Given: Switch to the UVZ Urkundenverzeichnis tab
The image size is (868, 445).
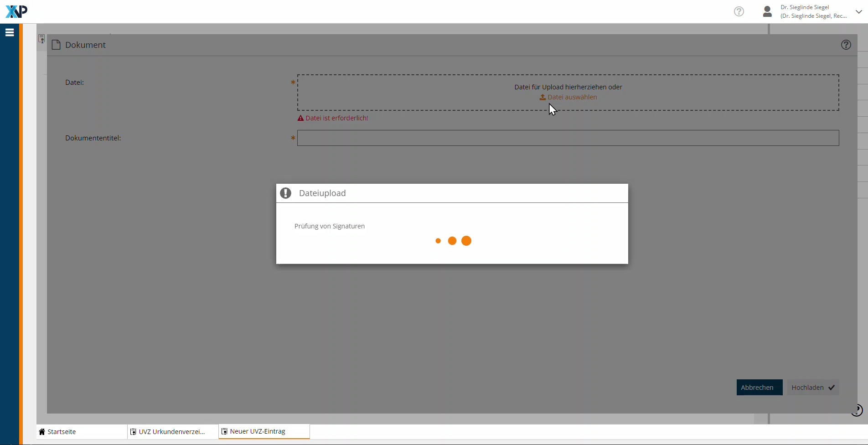Looking at the screenshot, I should click(x=171, y=432).
